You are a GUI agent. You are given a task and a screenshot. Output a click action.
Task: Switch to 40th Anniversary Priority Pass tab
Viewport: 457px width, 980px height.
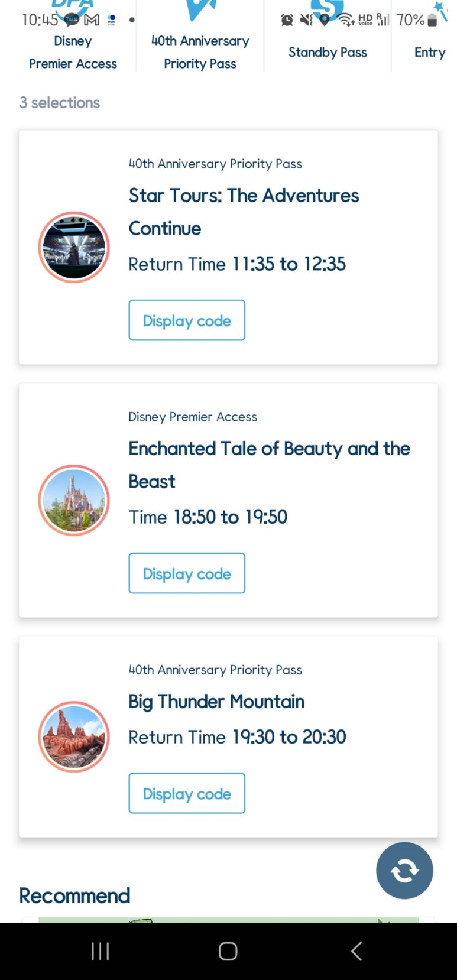pyautogui.click(x=200, y=52)
